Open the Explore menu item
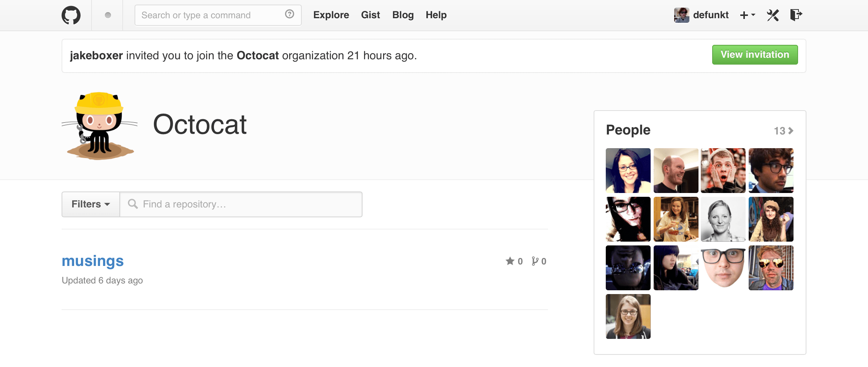 (331, 15)
